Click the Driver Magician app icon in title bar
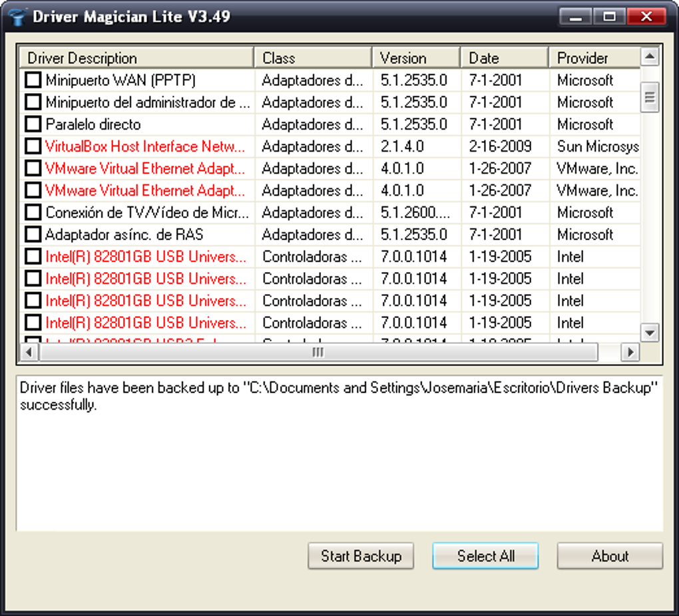679x616 pixels. tap(17, 17)
